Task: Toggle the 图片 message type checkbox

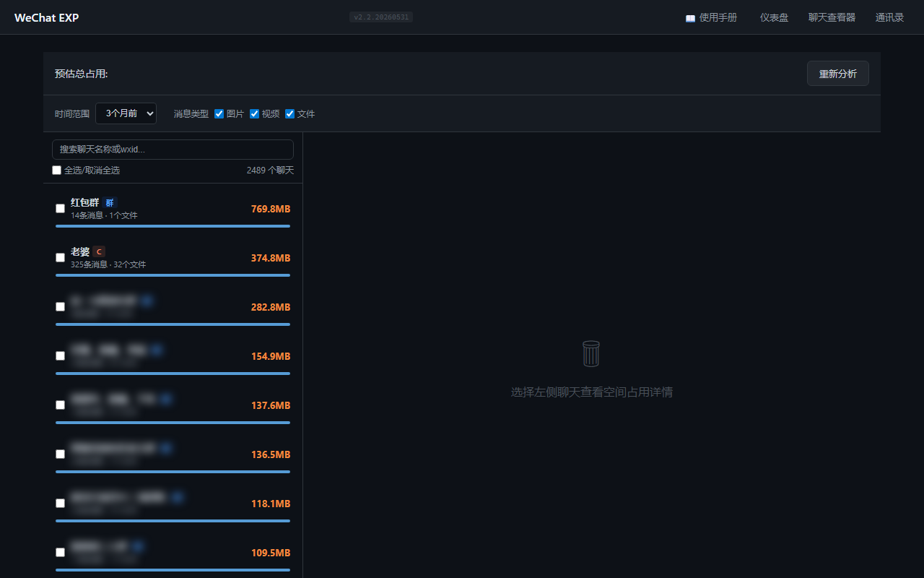Action: coord(219,113)
